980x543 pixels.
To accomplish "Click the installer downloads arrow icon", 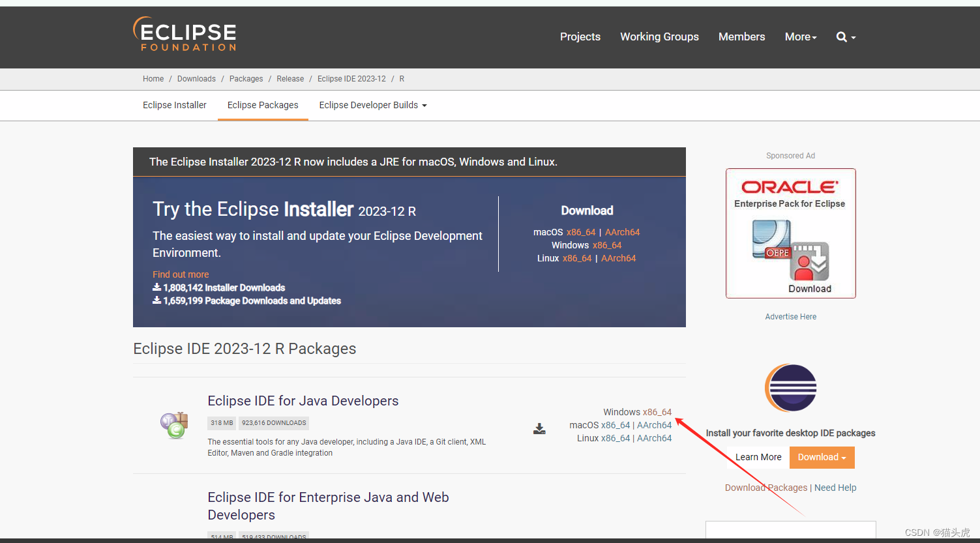I will coord(156,287).
